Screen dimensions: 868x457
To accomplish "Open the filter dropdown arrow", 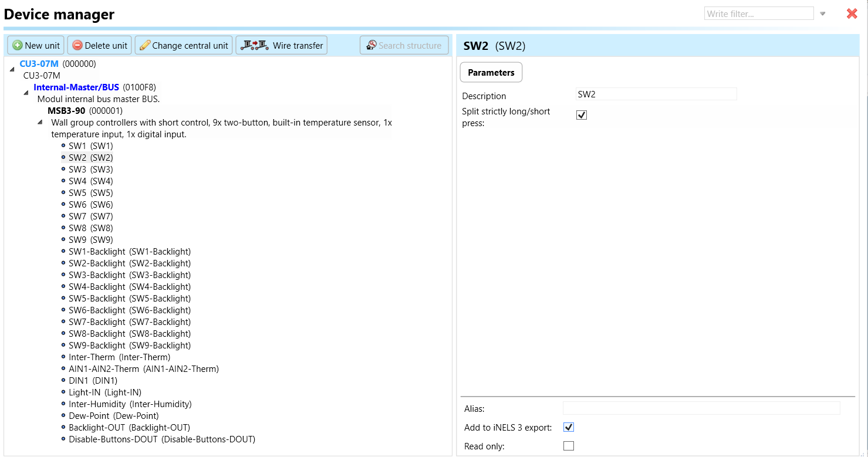I will pos(823,13).
